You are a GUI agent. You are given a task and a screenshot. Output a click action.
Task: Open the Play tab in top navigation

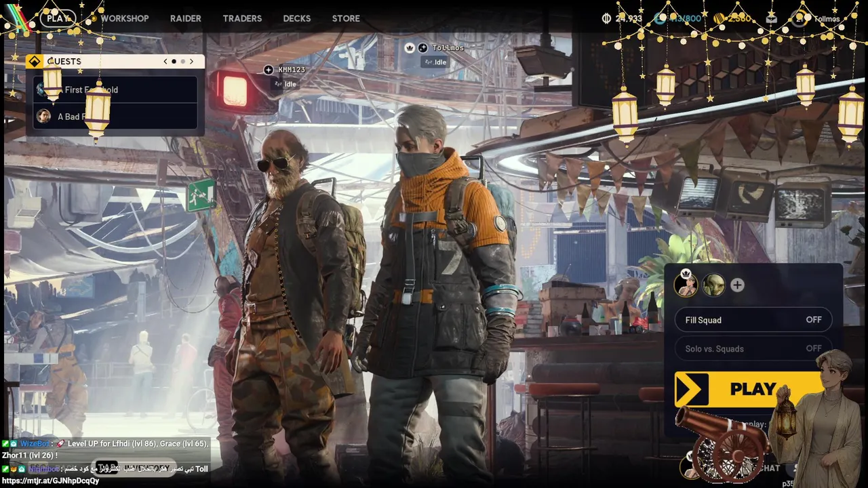pyautogui.click(x=58, y=18)
